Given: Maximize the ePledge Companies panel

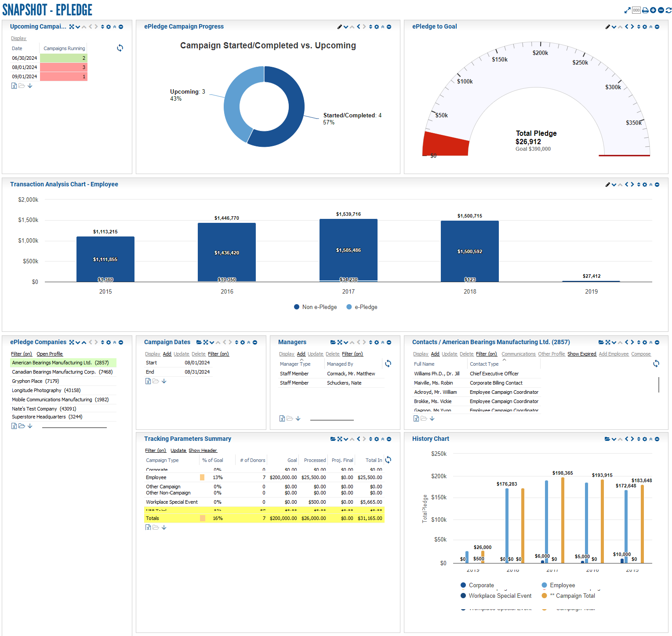Looking at the screenshot, I should [72, 342].
